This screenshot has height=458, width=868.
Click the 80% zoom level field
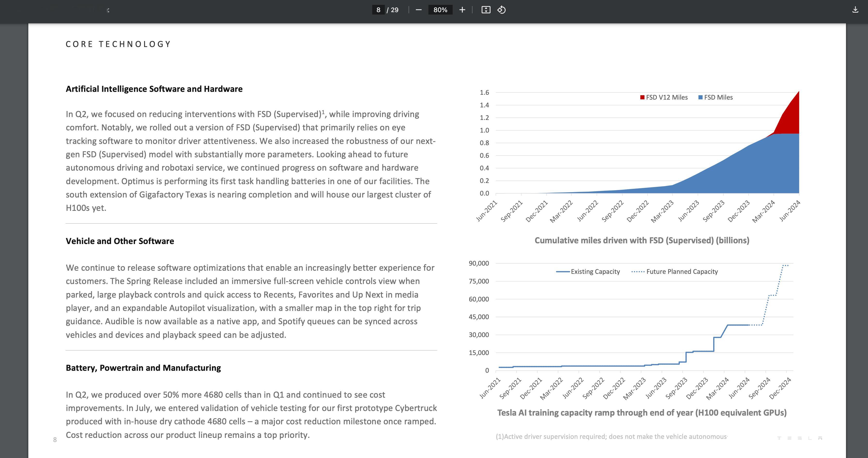[x=440, y=10]
